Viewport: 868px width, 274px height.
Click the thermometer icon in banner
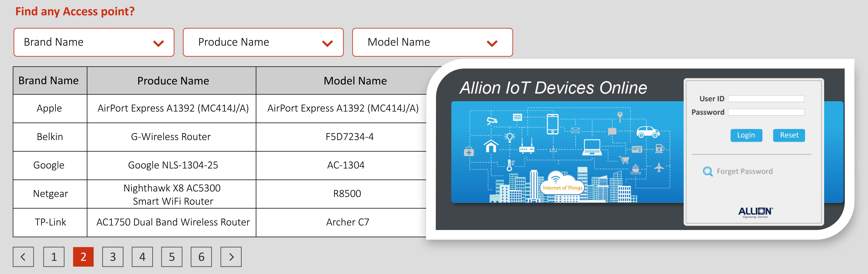(x=510, y=165)
